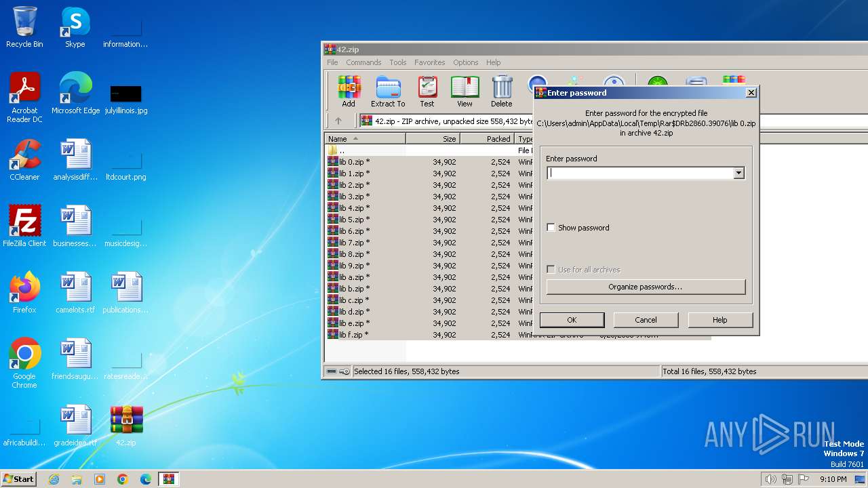Select Firefox desktop icon
Image resolution: width=868 pixels, height=488 pixels.
24,293
